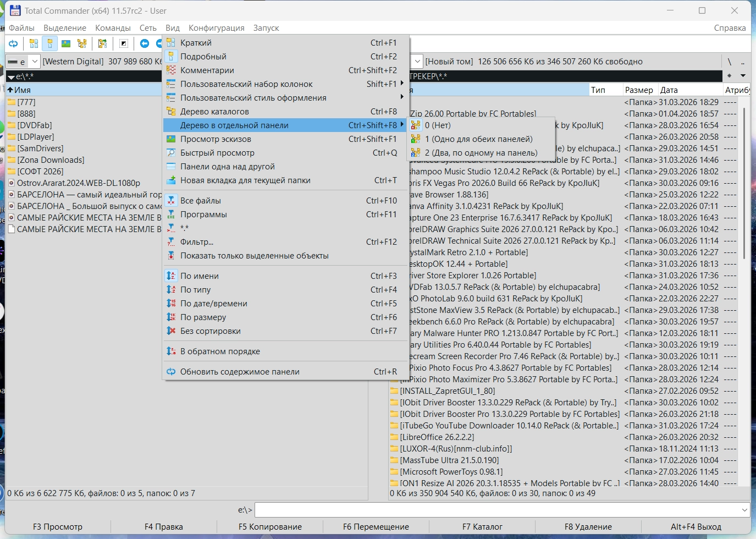
Task: Choose the Программы filter entry
Action: pyautogui.click(x=286, y=215)
